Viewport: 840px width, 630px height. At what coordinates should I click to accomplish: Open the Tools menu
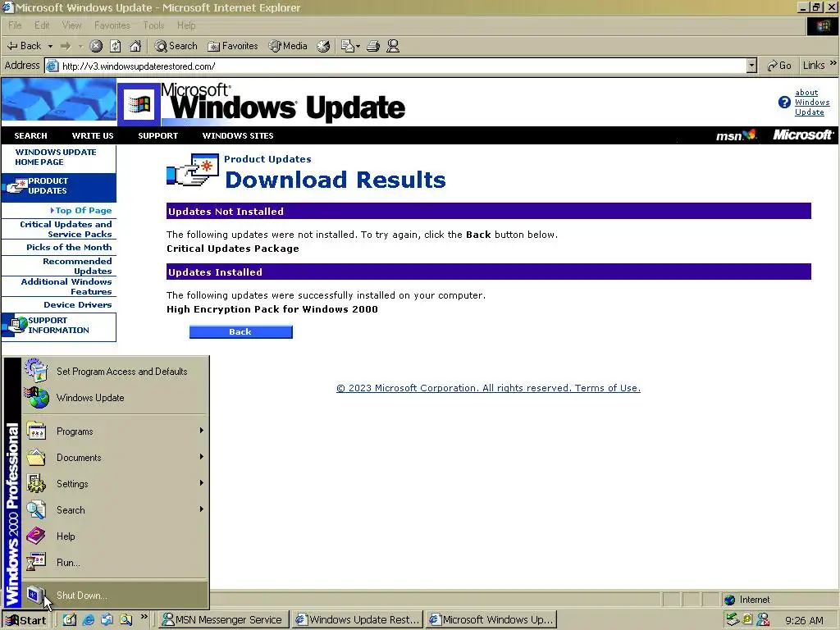153,25
